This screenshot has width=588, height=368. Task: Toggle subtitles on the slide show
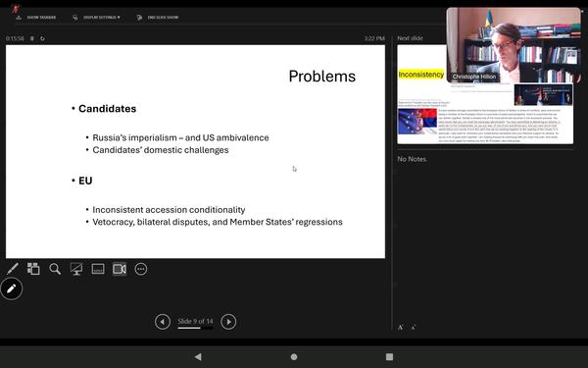[98, 269]
